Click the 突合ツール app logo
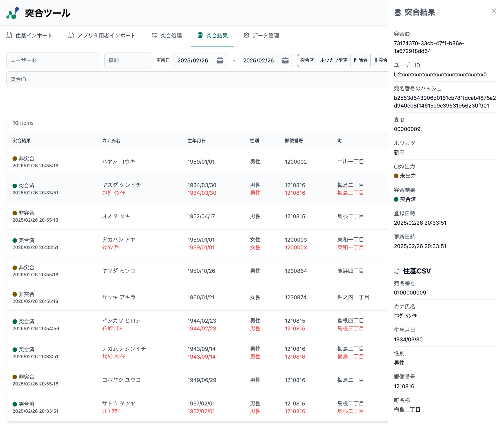This screenshot has height=428, width=504. [12, 13]
